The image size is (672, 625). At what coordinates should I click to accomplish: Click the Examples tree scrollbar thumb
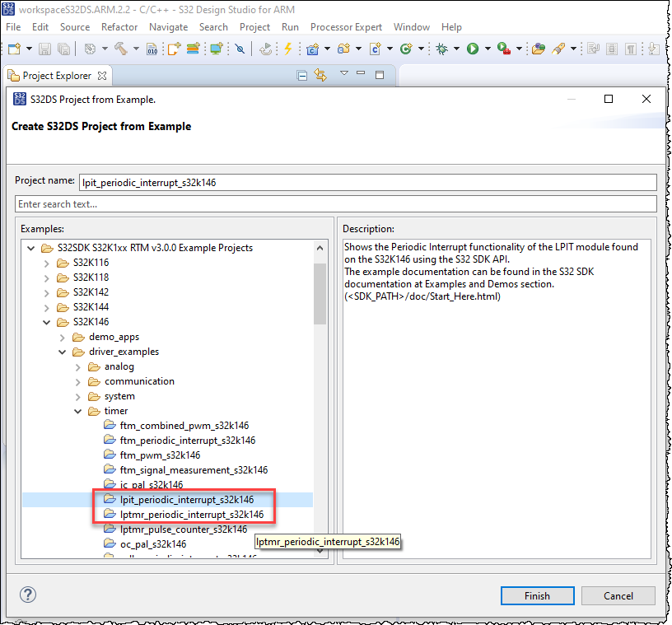point(320,294)
